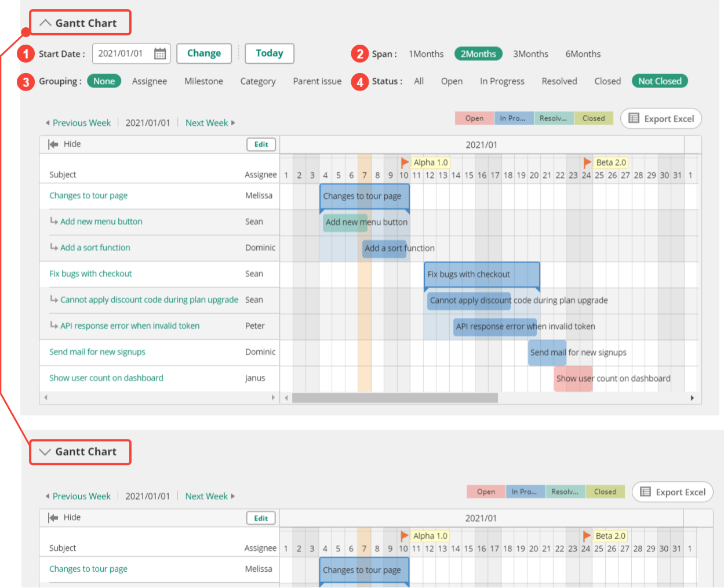Click the Beta 2.0 milestone flag in lower chart
The height and width of the screenshot is (588, 724).
tap(587, 536)
